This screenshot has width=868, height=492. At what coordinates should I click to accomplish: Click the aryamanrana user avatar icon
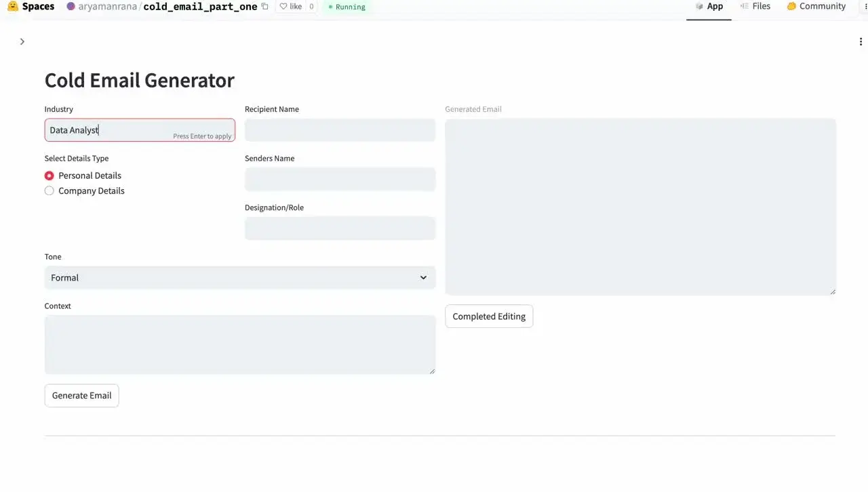(x=71, y=6)
